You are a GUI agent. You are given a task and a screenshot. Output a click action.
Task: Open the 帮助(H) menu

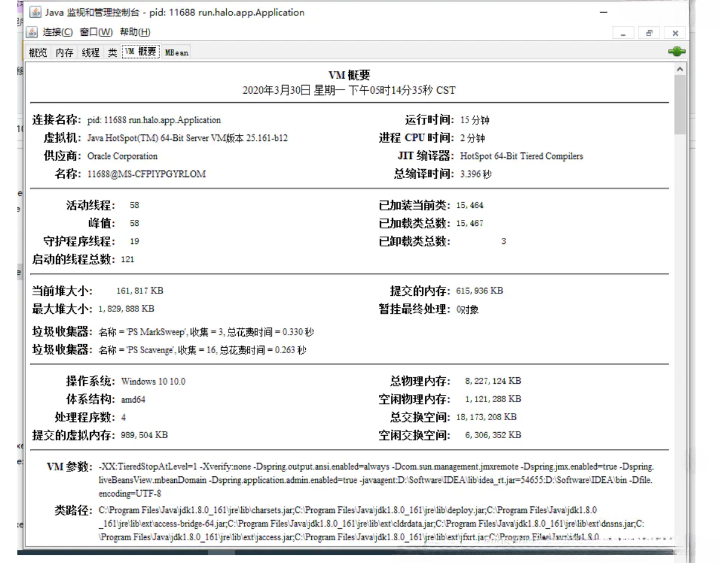pos(135,32)
